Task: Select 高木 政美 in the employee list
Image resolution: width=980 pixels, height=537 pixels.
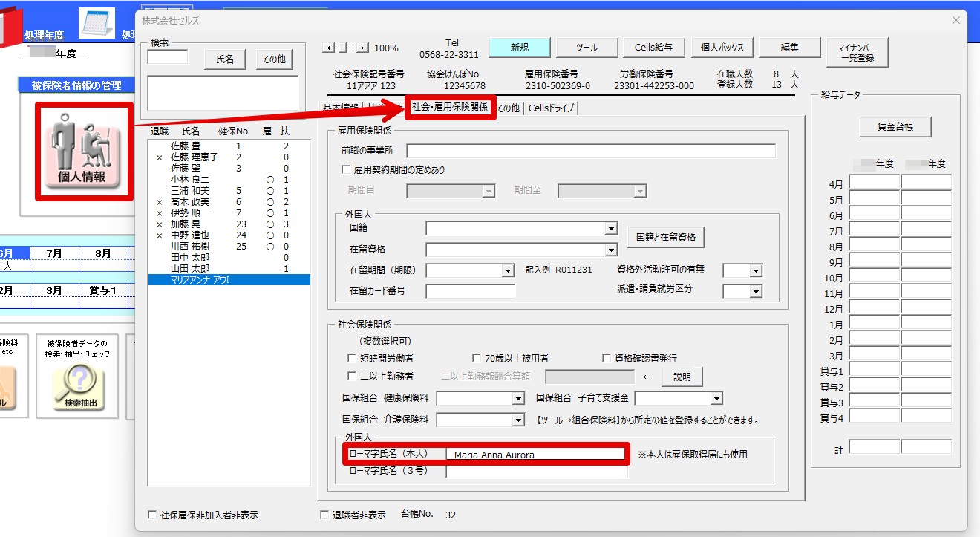Action: pyautogui.click(x=229, y=202)
